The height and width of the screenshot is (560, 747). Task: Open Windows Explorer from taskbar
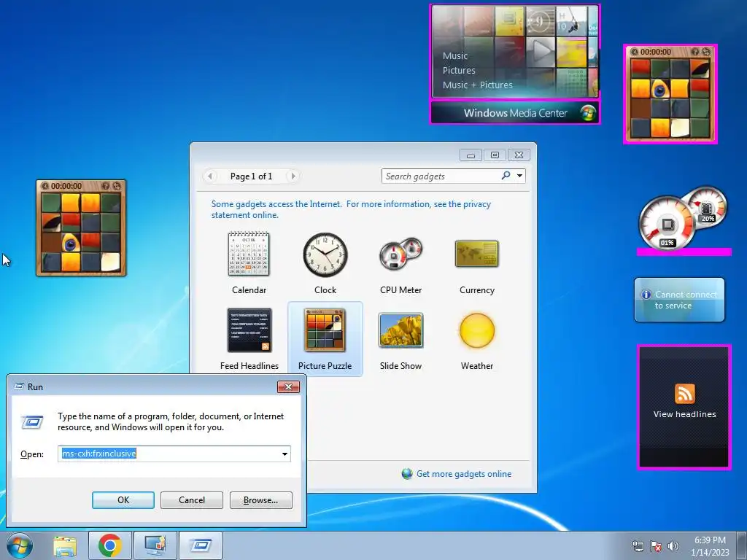65,545
